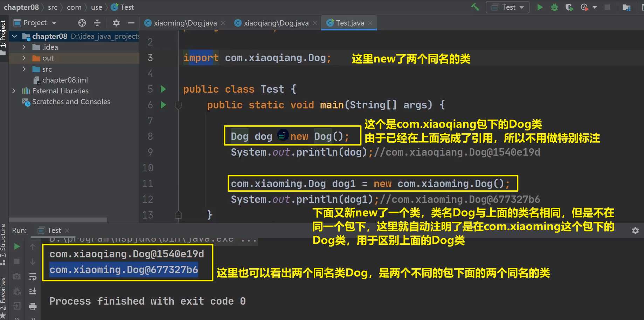Run with coverage shield icon
Viewport: 644px width, 320px height.
[x=569, y=7]
